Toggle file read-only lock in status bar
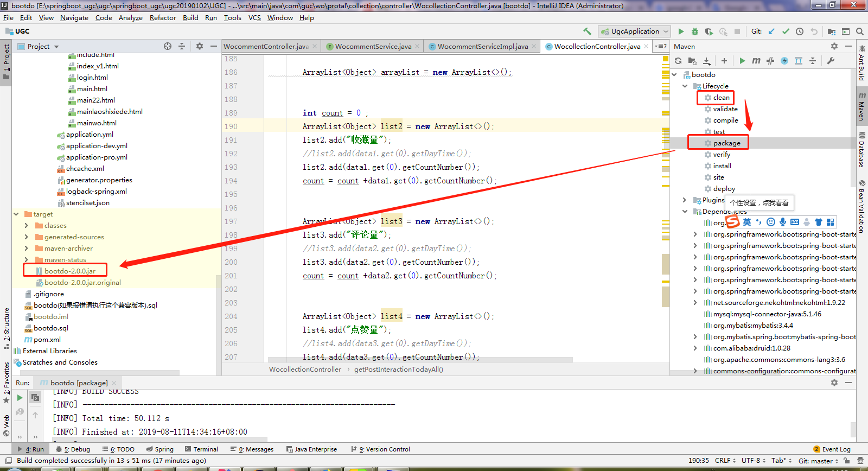The height and width of the screenshot is (471, 868). pyautogui.click(x=846, y=461)
